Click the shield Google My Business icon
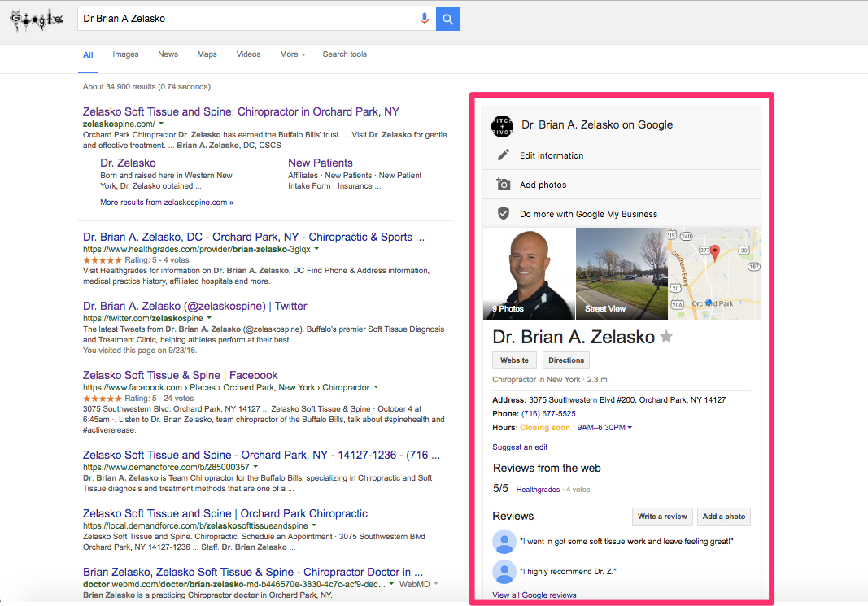868x606 pixels. (x=504, y=214)
